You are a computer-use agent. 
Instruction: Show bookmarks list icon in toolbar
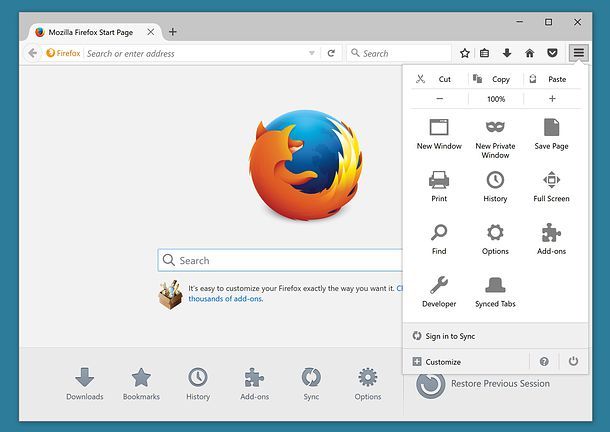tap(484, 53)
